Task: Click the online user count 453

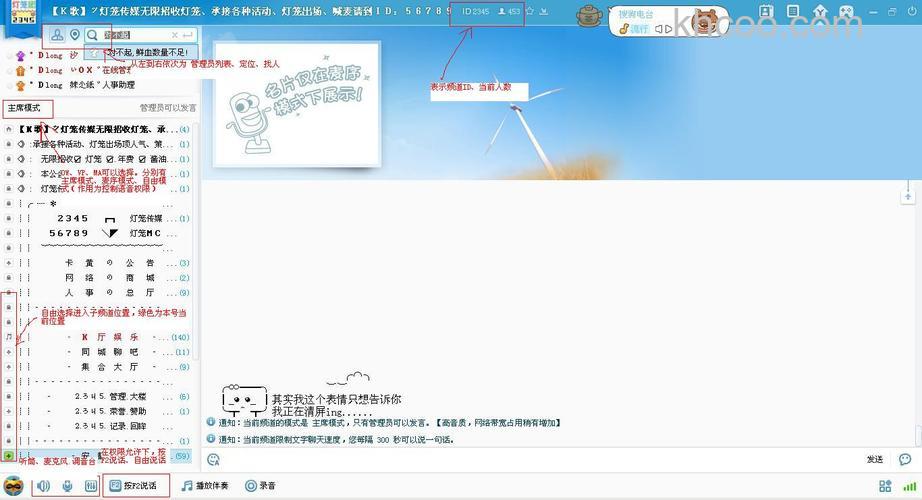Action: tap(509, 11)
